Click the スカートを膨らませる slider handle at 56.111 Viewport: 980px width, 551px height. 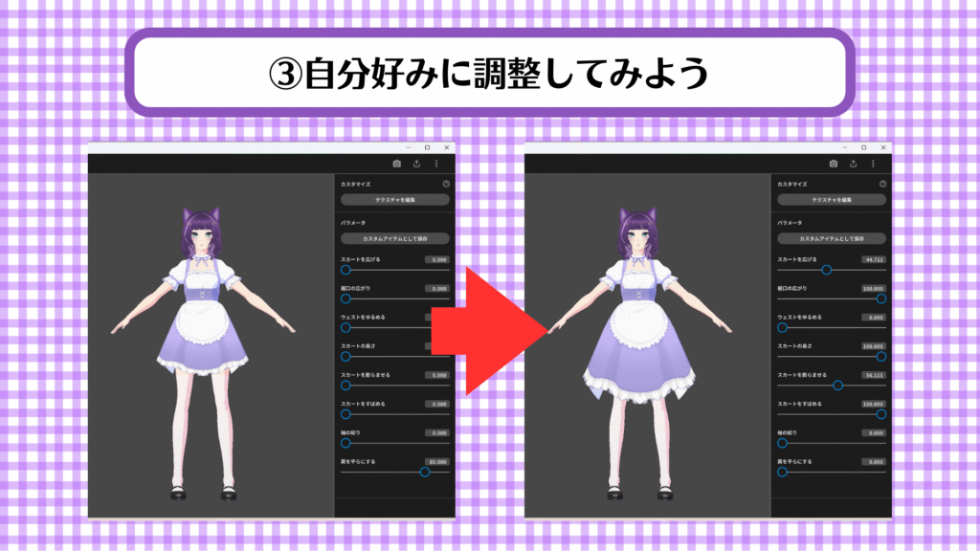click(x=838, y=386)
